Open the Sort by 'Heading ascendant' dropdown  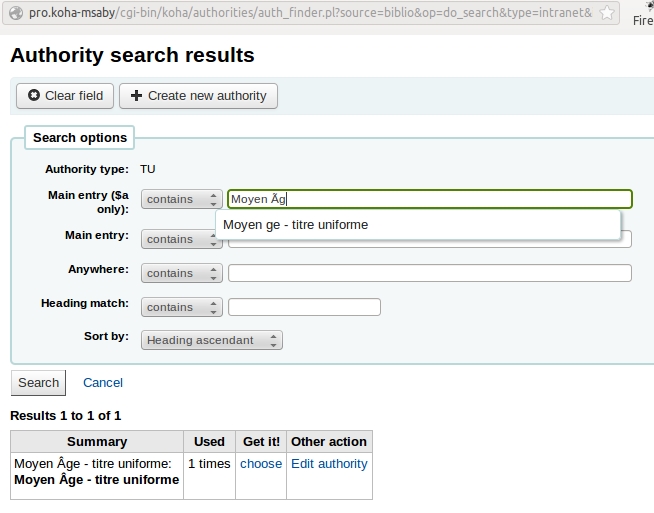click(x=211, y=340)
